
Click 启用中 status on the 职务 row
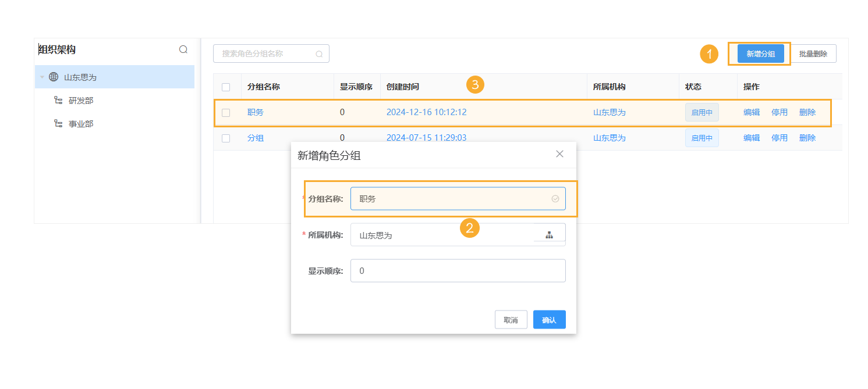coord(702,112)
